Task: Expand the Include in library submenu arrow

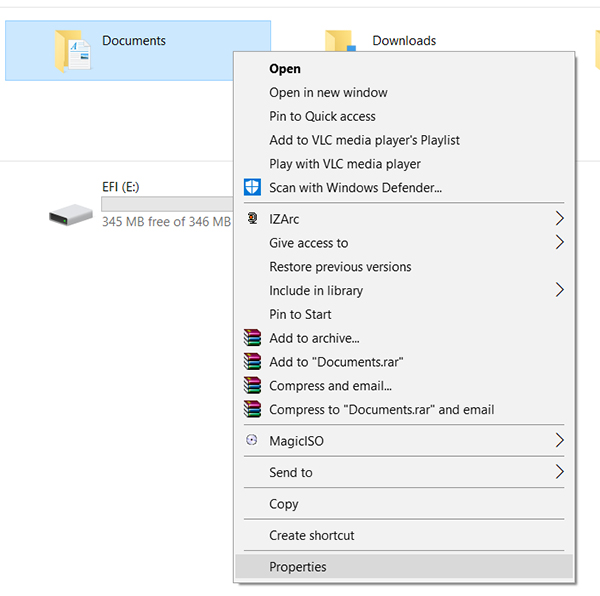Action: tap(559, 290)
